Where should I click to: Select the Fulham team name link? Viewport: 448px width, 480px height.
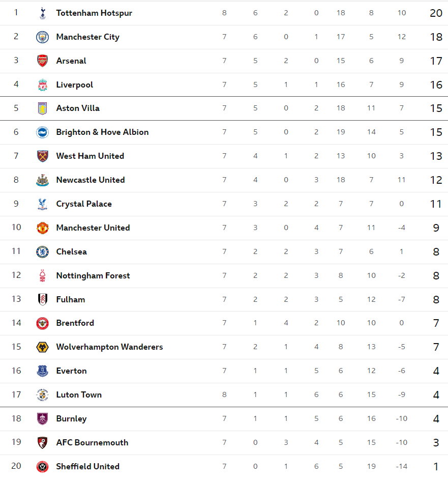pos(71,299)
